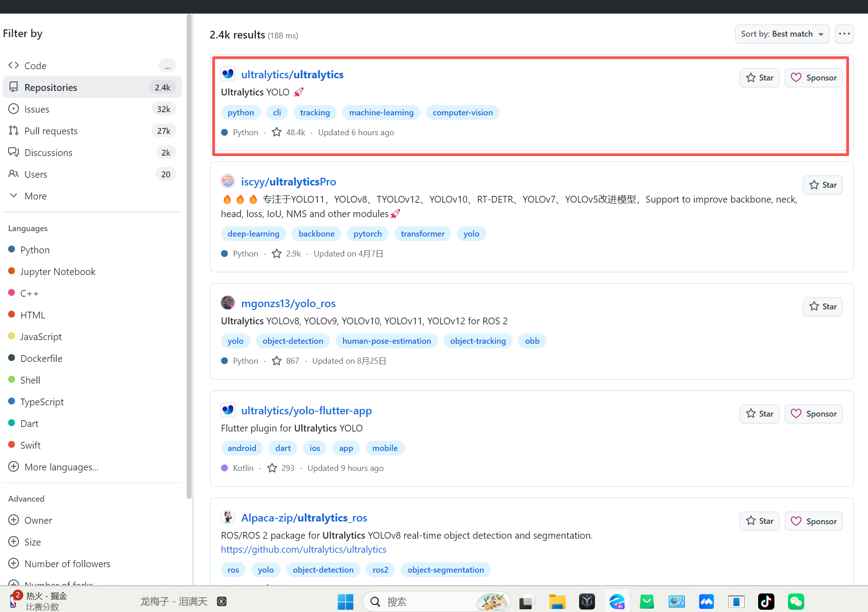This screenshot has height=612, width=868.
Task: Click the Discussions icon in the filter sidebar
Action: (13, 152)
